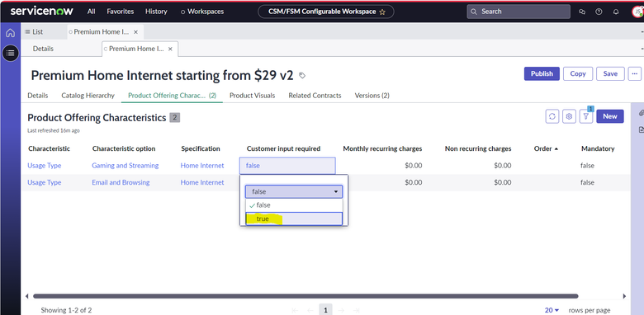The width and height of the screenshot is (644, 315).
Task: Open Home Internet link in Email row
Action: tap(202, 182)
